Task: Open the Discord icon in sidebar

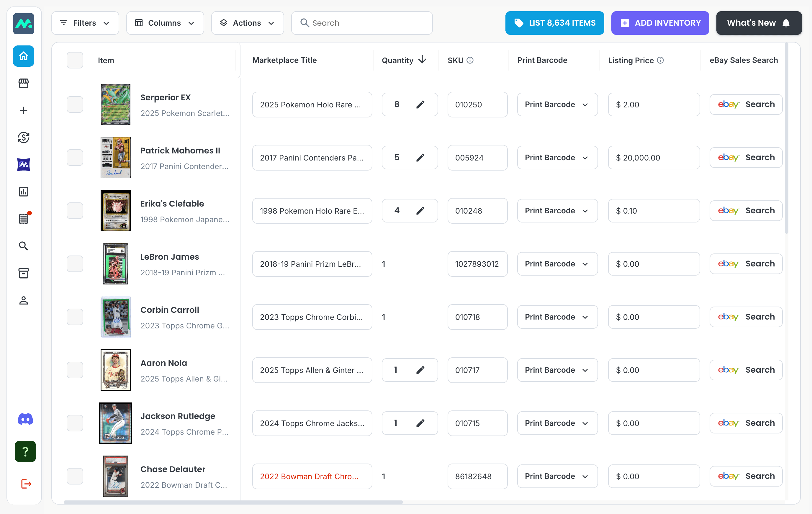Action: pos(25,419)
